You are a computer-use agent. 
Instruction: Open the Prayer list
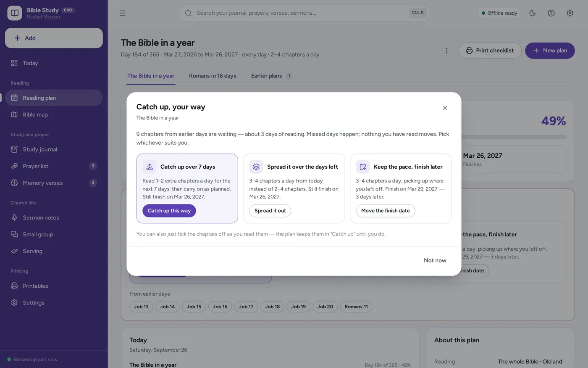[54, 166]
